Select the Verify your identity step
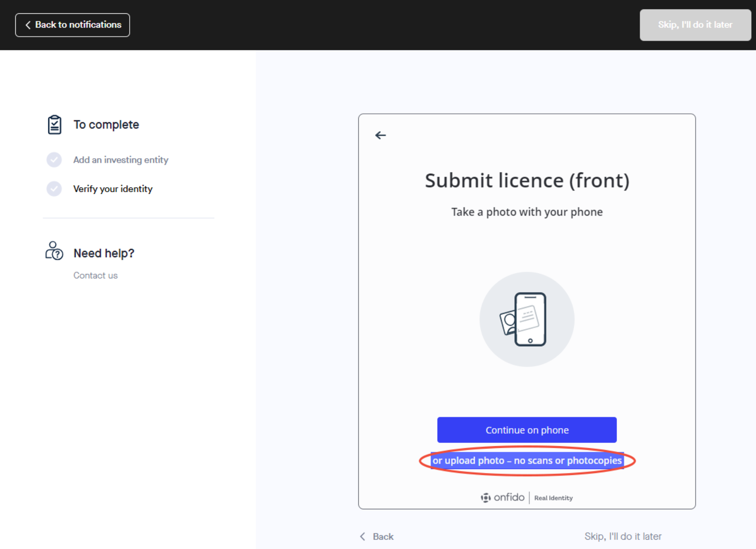This screenshot has height=549, width=756. coord(113,189)
